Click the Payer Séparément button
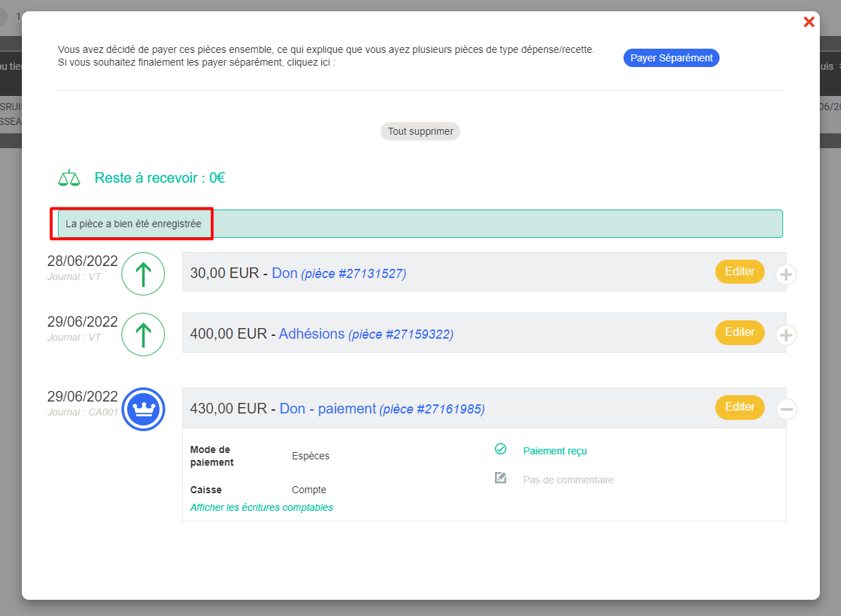The image size is (841, 616). 671,58
